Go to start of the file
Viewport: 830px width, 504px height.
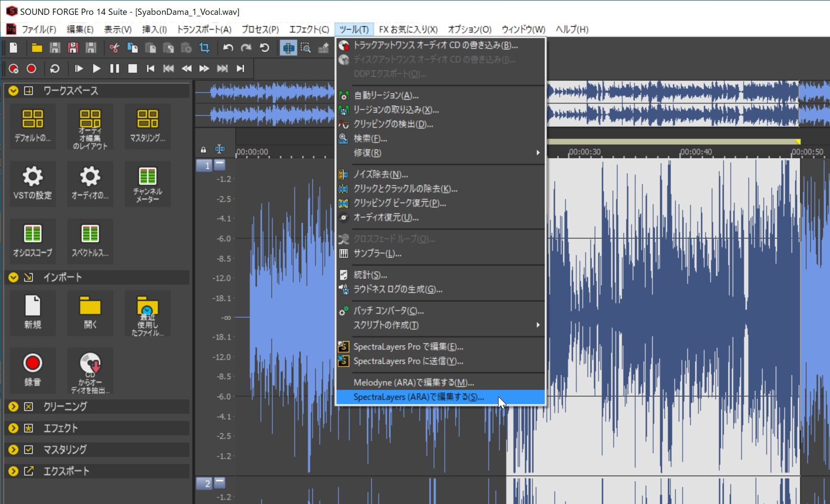[150, 68]
